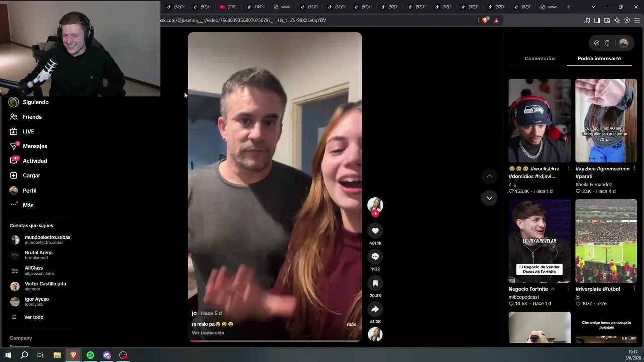
Task: Open File Explorer from the taskbar
Action: [x=57, y=355]
